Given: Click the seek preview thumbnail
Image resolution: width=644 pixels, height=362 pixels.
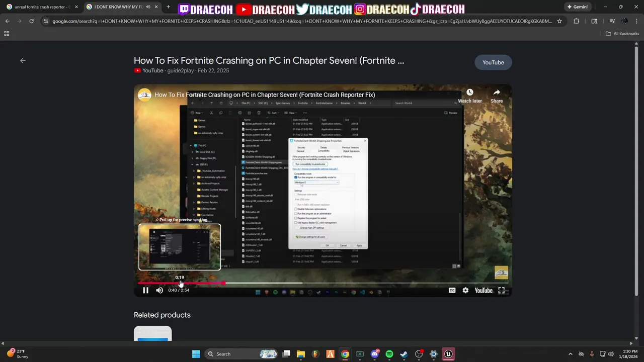Looking at the screenshot, I should [x=180, y=247].
